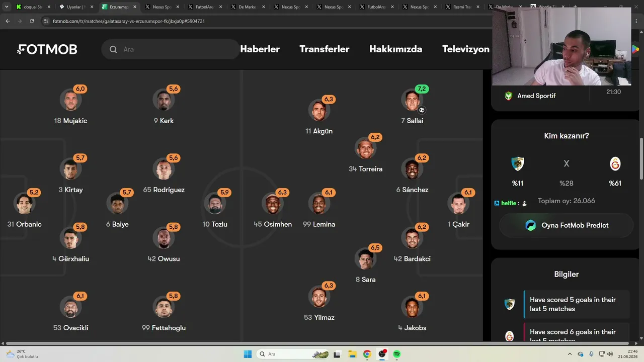Click Oyna FotMob Predict button
This screenshot has width=644, height=362.
point(567,225)
